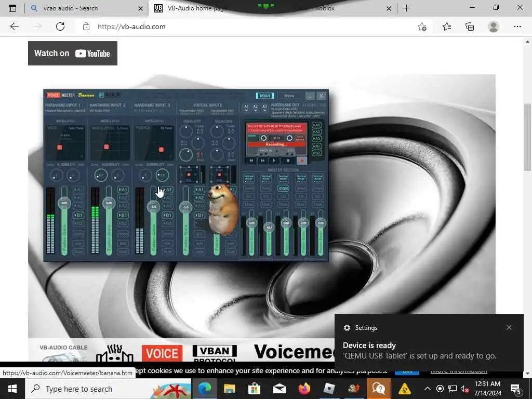Open the browser profile avatar
532x399 pixels.
[494, 26]
